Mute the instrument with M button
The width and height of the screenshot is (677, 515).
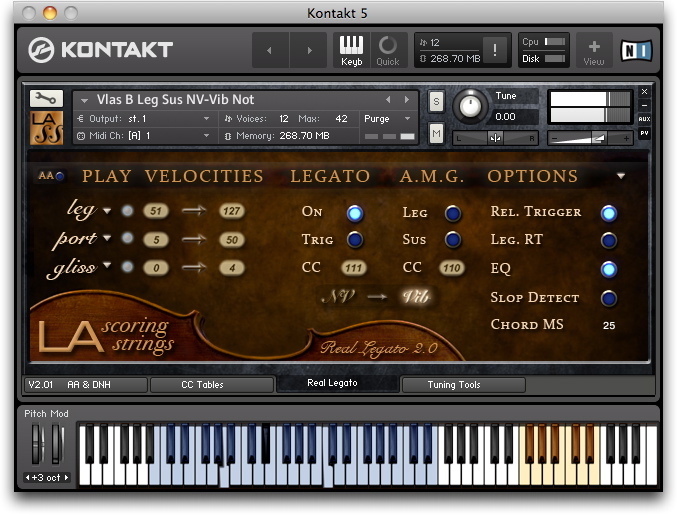click(x=436, y=134)
